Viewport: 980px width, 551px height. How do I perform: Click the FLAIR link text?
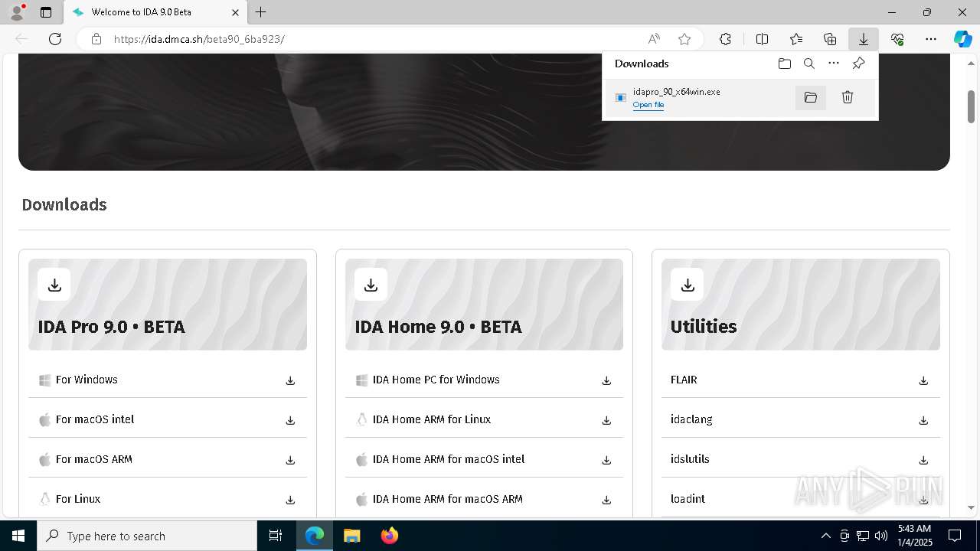tap(684, 380)
